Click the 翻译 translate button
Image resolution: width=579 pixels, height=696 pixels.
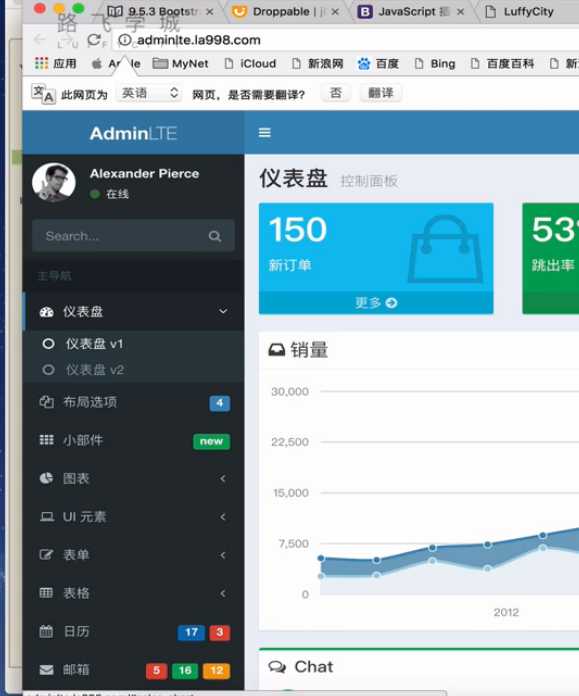click(x=381, y=93)
